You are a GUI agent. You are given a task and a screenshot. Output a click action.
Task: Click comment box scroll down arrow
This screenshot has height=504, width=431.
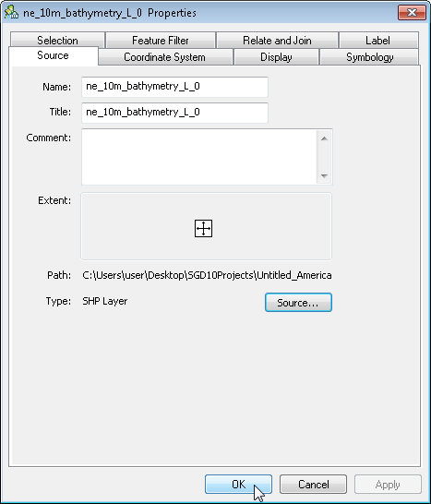pos(324,175)
